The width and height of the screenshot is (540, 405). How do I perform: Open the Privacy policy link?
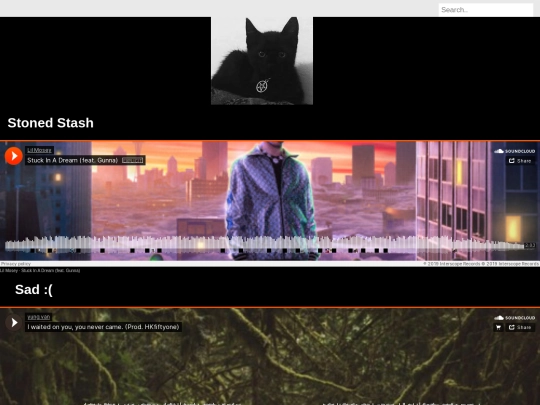pos(15,264)
